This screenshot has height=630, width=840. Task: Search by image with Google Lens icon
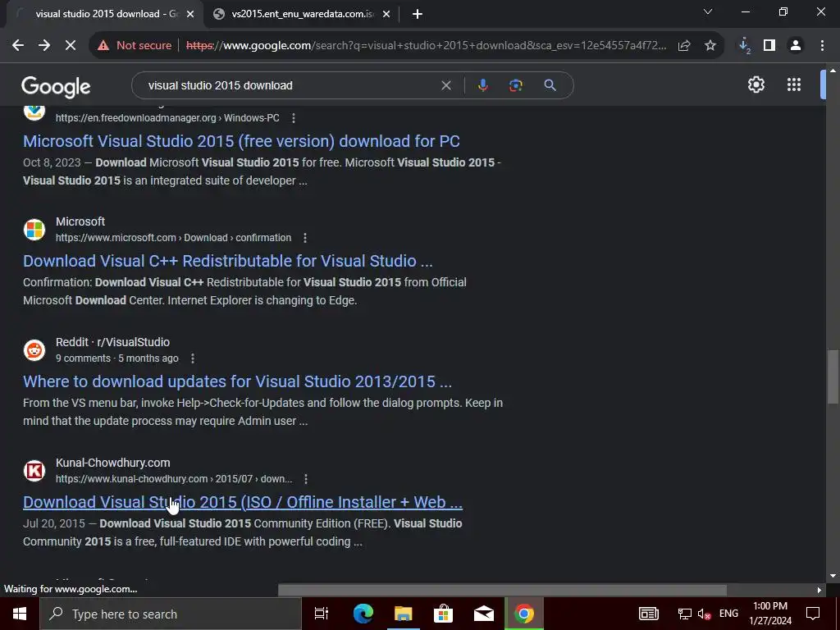[515, 85]
